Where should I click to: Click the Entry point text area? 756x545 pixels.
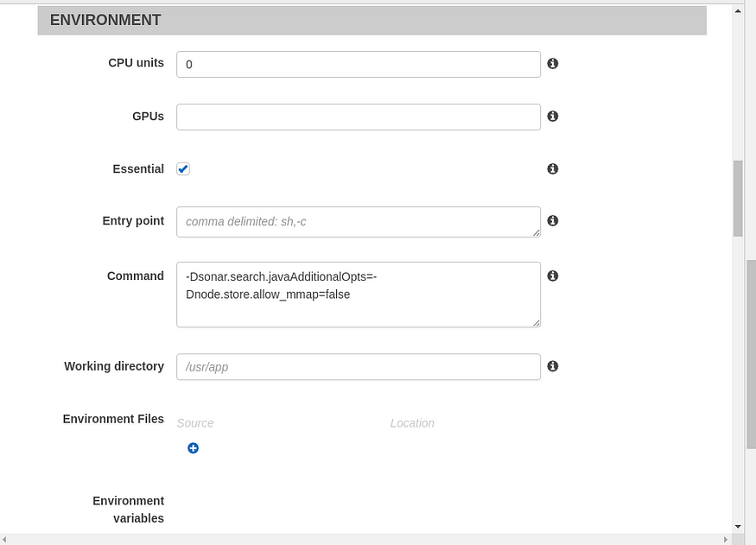[359, 222]
